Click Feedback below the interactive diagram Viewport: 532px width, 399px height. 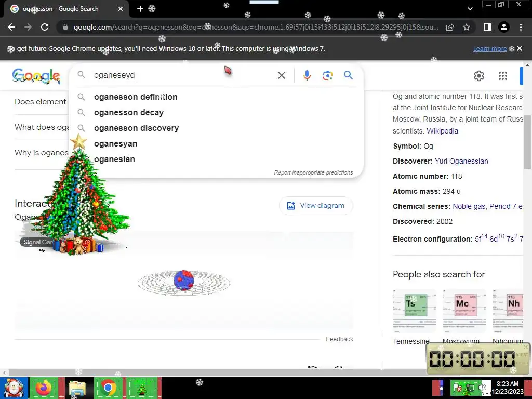(340, 339)
